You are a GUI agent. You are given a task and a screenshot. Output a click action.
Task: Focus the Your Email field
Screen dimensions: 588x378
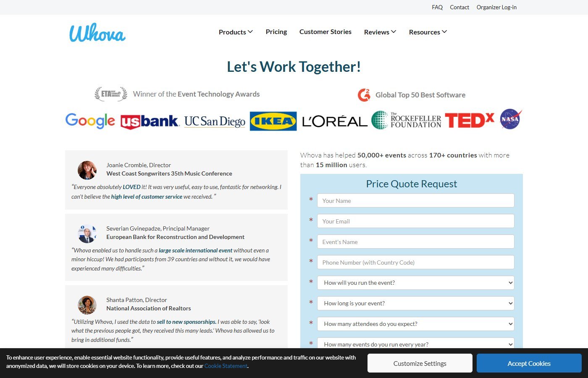[416, 221]
